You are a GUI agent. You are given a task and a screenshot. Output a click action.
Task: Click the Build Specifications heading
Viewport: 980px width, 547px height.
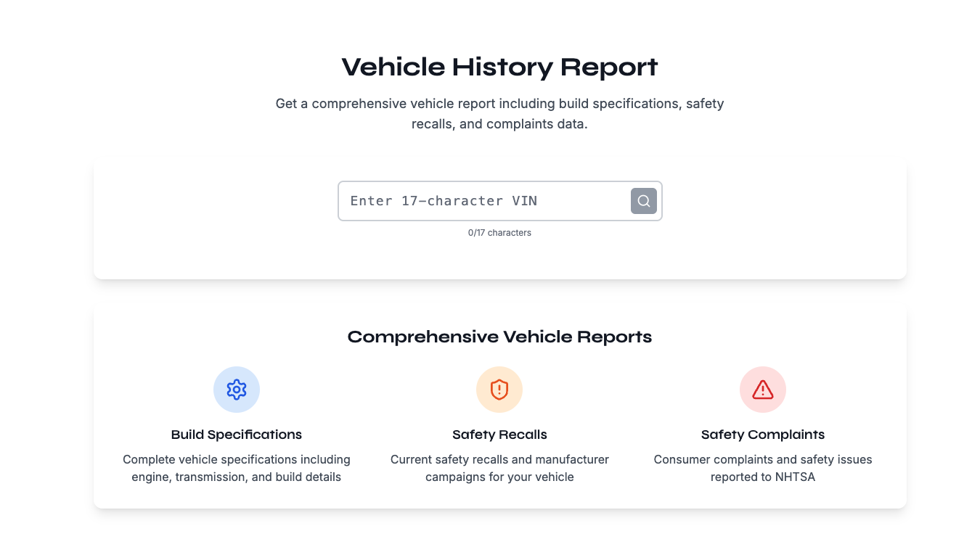click(x=237, y=435)
